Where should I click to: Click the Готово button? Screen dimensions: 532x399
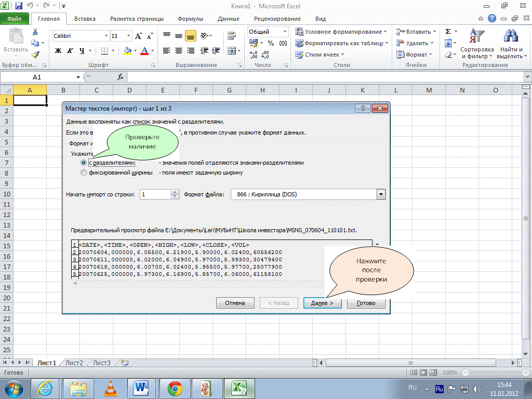[366, 303]
